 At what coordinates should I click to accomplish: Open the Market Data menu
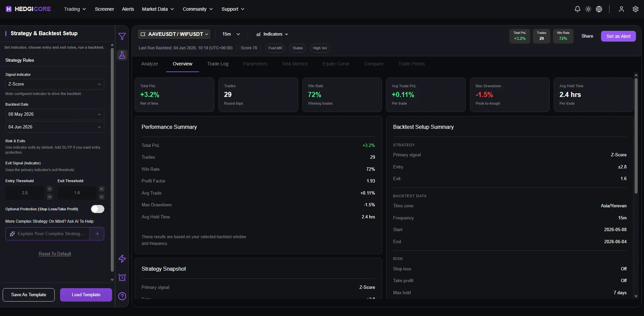(x=158, y=9)
